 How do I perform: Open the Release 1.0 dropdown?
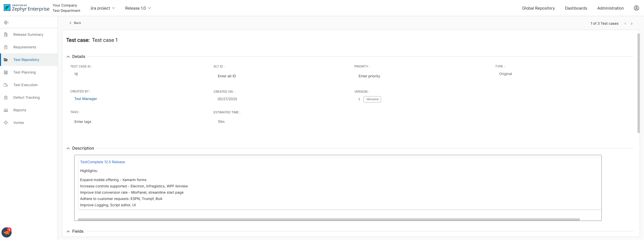pos(138,8)
